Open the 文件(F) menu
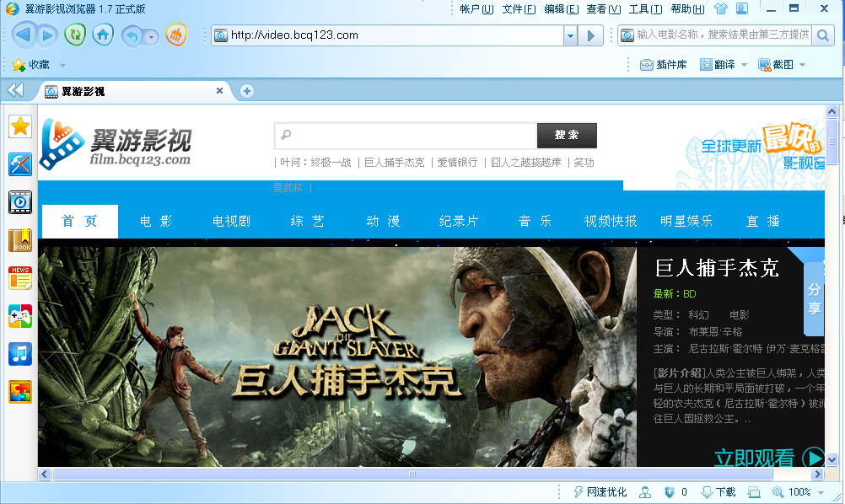This screenshot has height=504, width=845. (x=519, y=8)
